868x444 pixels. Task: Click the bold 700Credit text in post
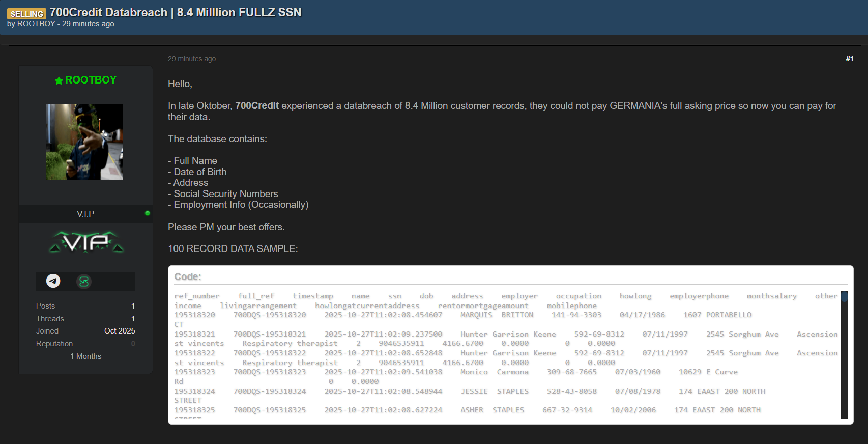257,106
